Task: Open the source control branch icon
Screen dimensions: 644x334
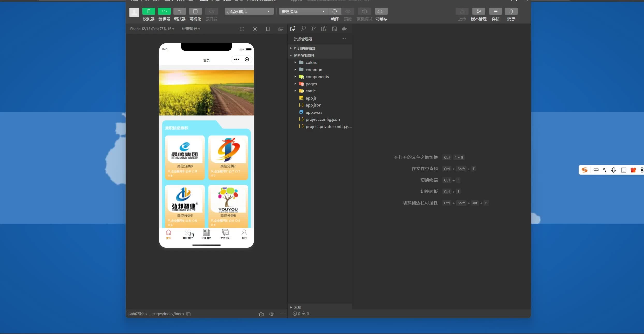Action: coord(313,29)
